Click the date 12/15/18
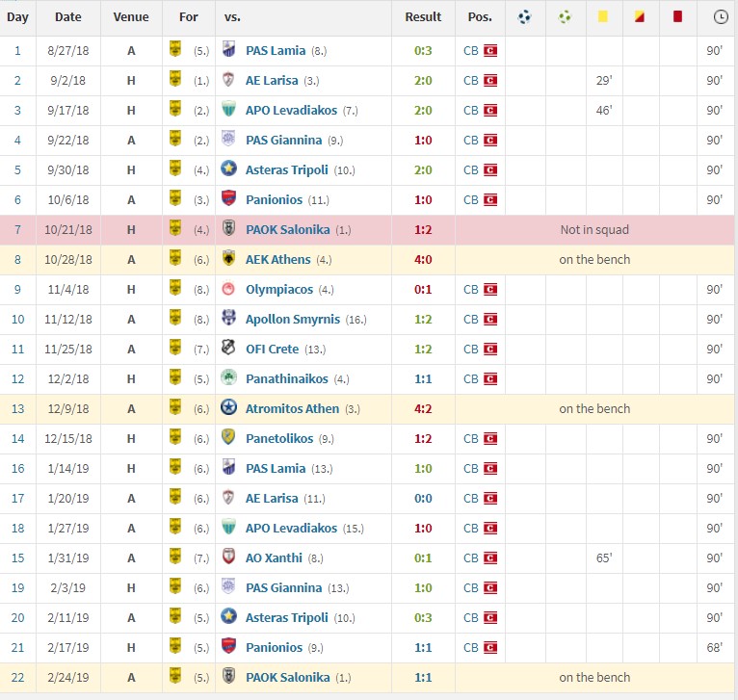Viewport: 738px width, 700px height. coord(67,438)
